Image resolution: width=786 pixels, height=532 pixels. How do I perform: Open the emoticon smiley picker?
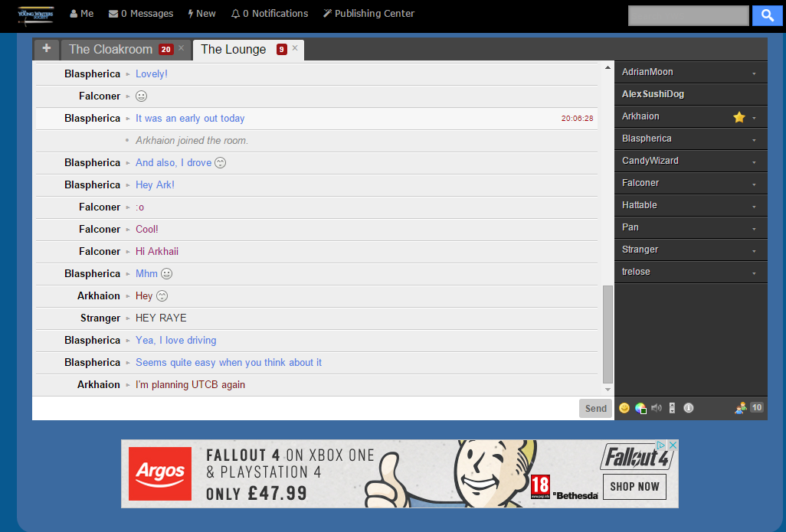coord(624,408)
